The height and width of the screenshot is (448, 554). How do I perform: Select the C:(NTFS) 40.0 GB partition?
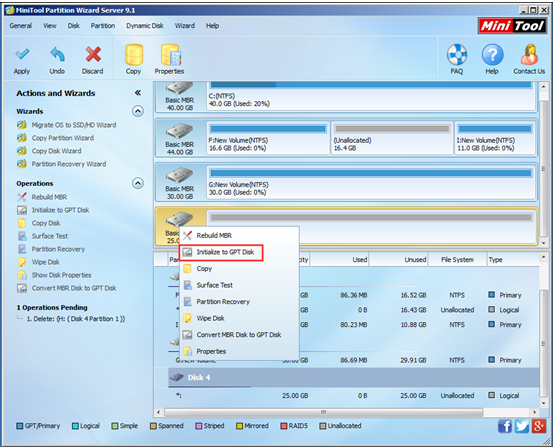(x=371, y=96)
